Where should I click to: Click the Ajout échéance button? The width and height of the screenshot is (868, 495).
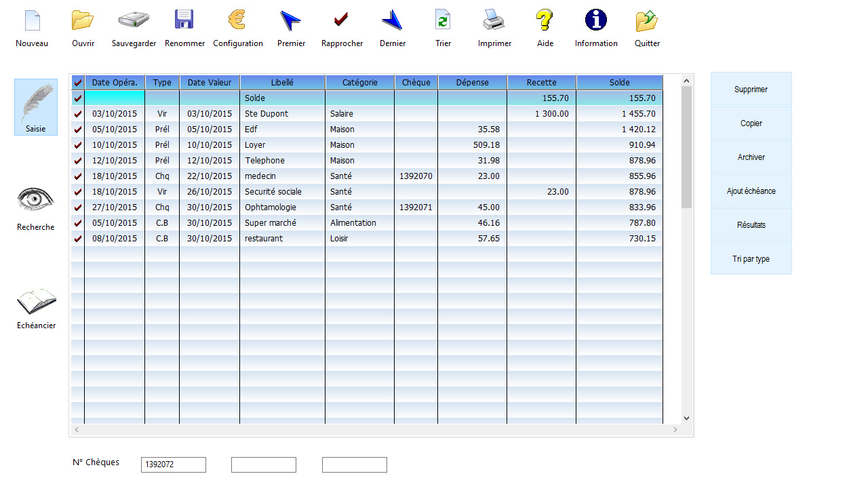pos(751,191)
